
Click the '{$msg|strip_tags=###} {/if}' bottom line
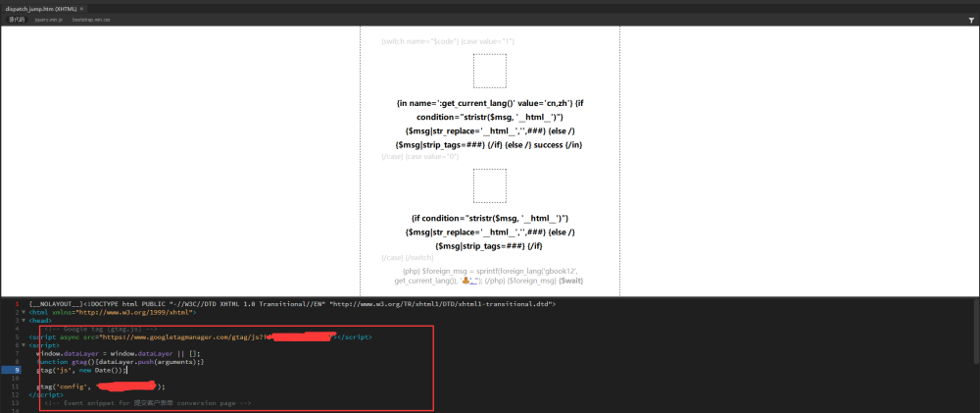[x=490, y=246]
